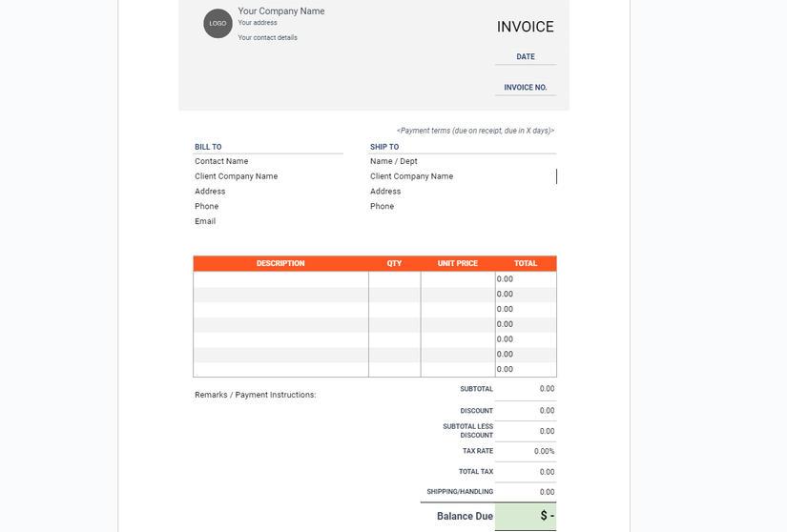The height and width of the screenshot is (532, 787).
Task: Select the Your Company Name heading
Action: coord(281,11)
